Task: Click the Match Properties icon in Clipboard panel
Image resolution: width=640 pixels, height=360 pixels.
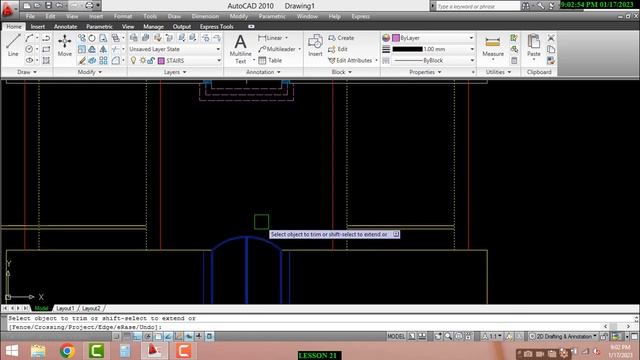Action: pos(551,60)
